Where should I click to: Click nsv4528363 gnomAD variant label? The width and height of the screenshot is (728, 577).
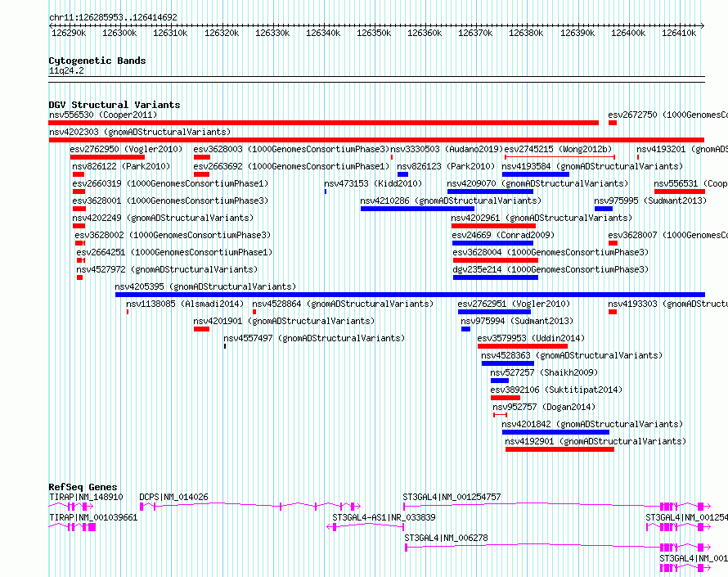[572, 355]
